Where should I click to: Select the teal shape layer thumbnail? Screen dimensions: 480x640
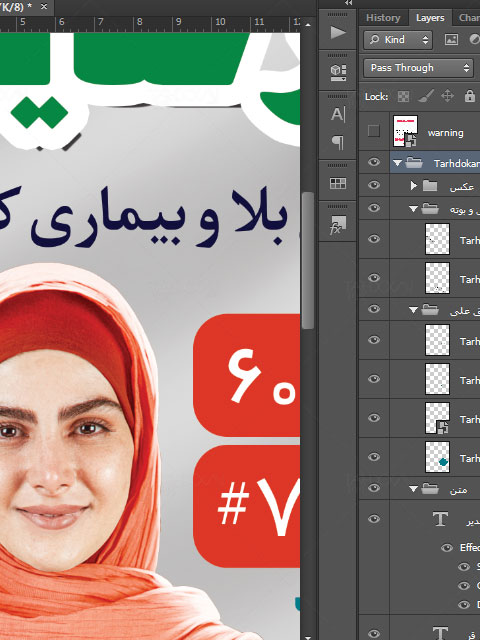[437, 457]
